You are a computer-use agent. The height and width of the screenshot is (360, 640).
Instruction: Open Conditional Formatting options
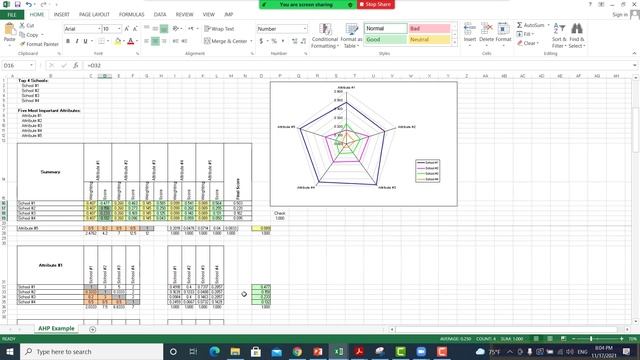point(325,36)
